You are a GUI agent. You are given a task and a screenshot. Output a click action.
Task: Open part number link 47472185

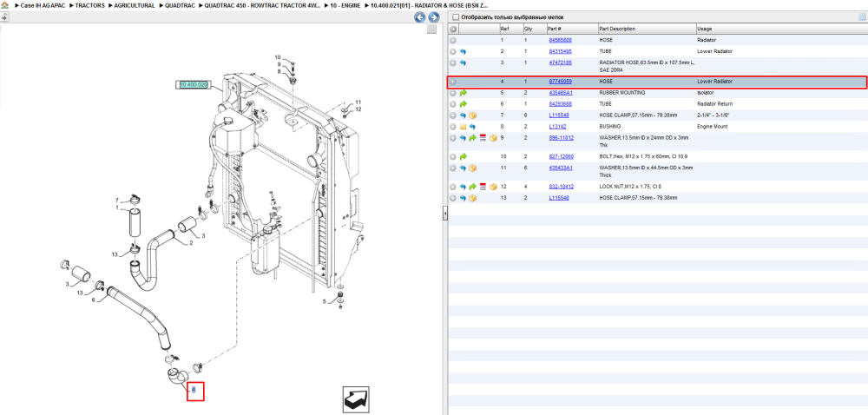pos(560,63)
